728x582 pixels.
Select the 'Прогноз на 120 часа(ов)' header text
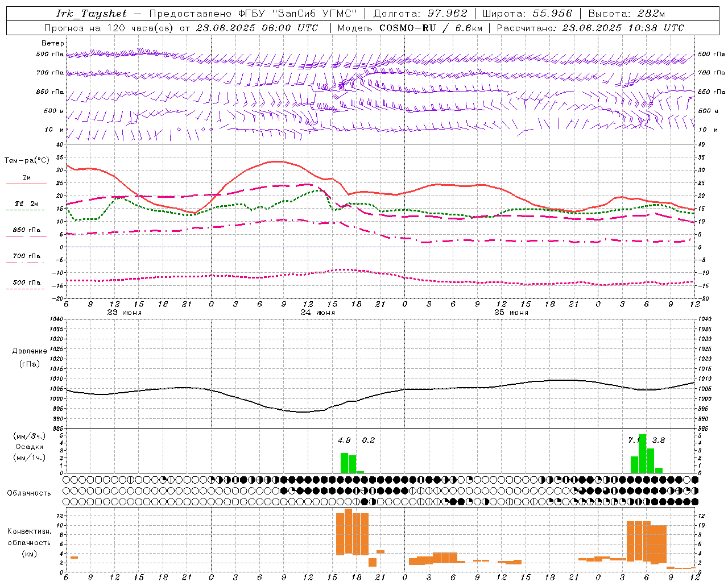(110, 28)
